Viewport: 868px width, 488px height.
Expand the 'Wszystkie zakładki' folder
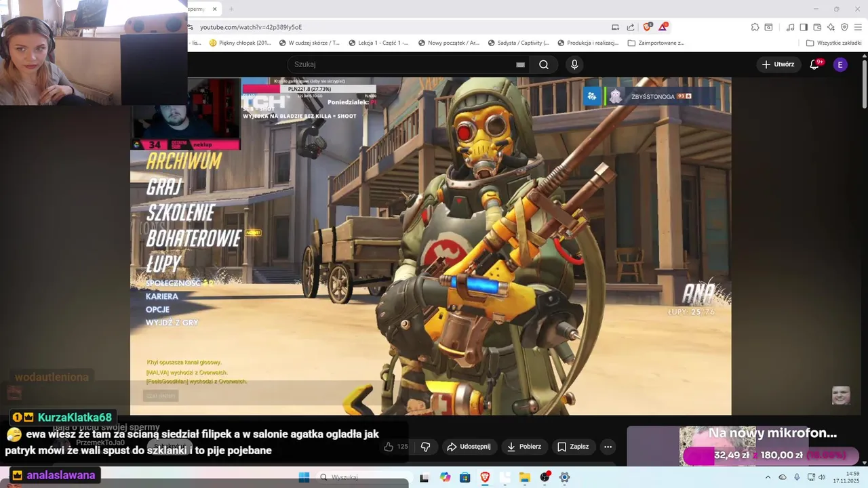pos(833,43)
